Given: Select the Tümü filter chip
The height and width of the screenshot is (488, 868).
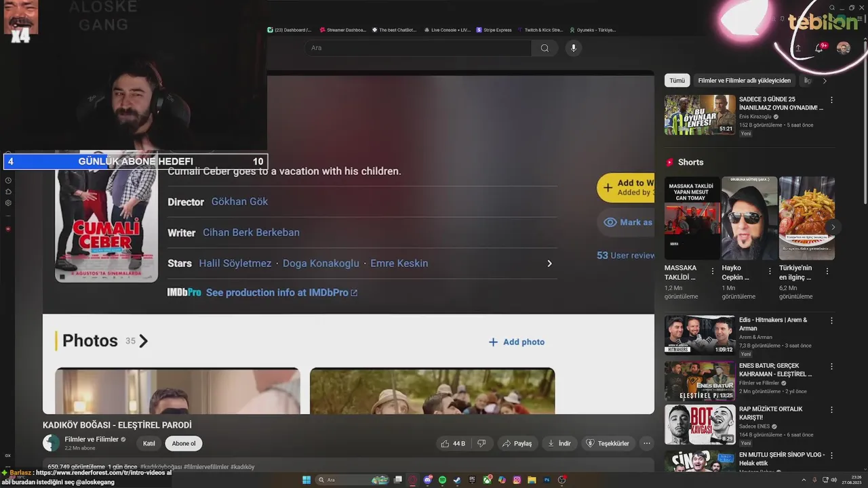Looking at the screenshot, I should [677, 81].
